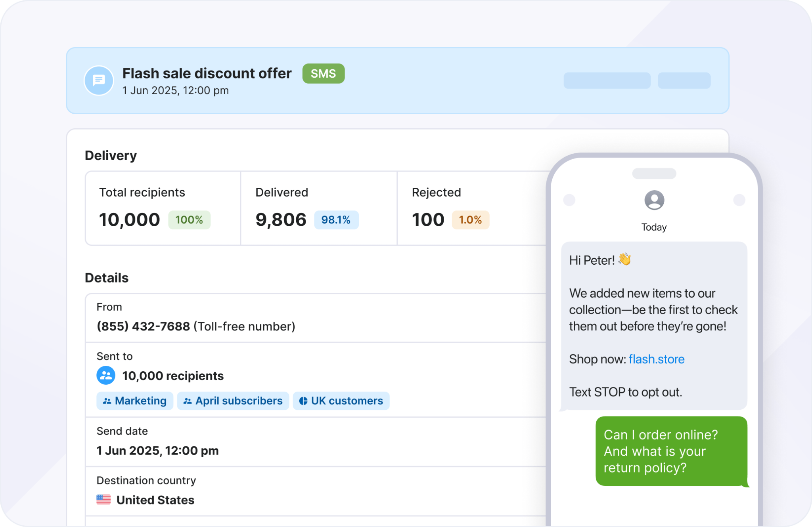Click the April subscribers group icon
This screenshot has height=527, width=812.
[x=188, y=401]
